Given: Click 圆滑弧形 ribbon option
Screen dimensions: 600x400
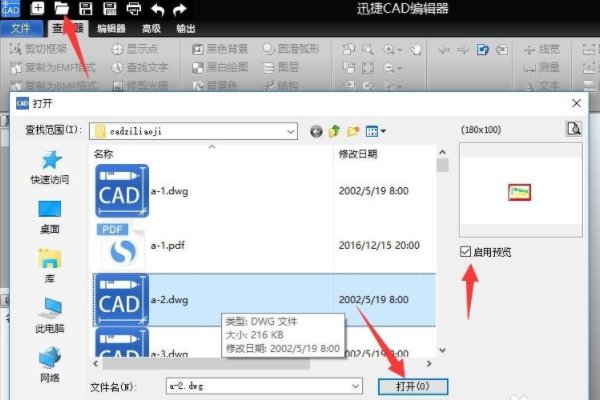Looking at the screenshot, I should pyautogui.click(x=292, y=49).
